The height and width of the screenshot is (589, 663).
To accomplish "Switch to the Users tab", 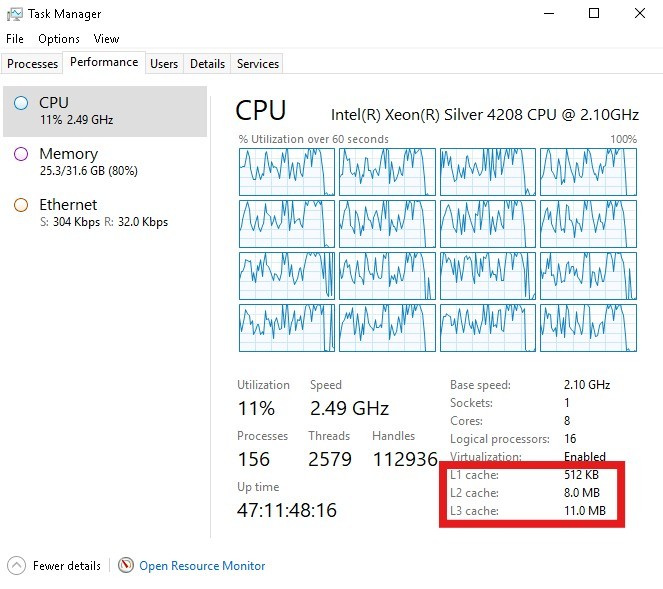I will tap(164, 64).
